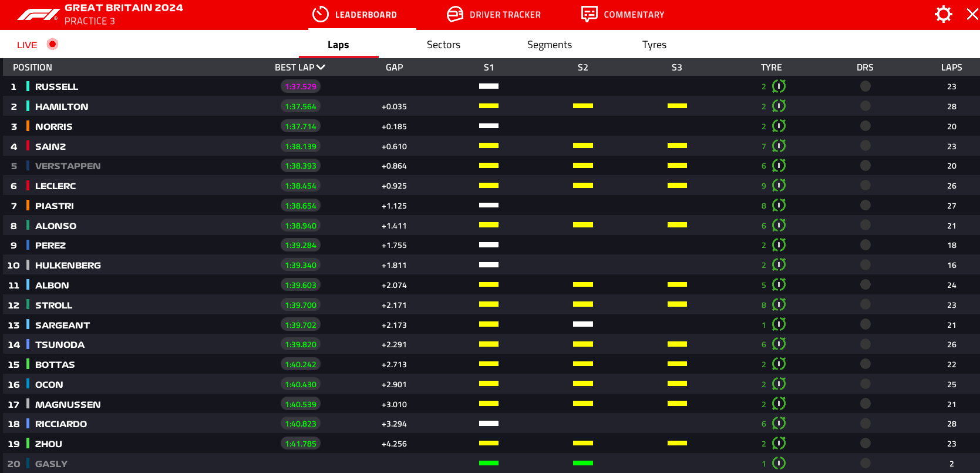Switch to the Laps tab
The height and width of the screenshot is (473, 980).
tap(338, 45)
